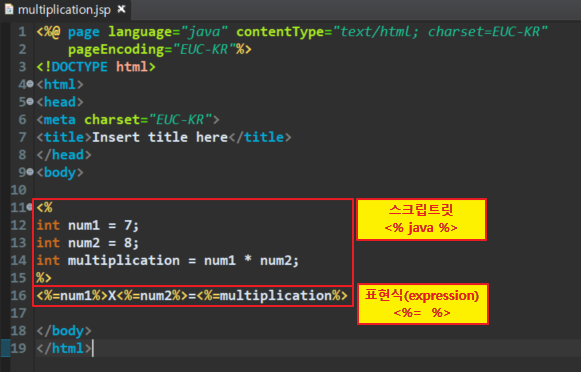Click the JSP file icon on tab
This screenshot has height=372, width=581.
pyautogui.click(x=9, y=9)
